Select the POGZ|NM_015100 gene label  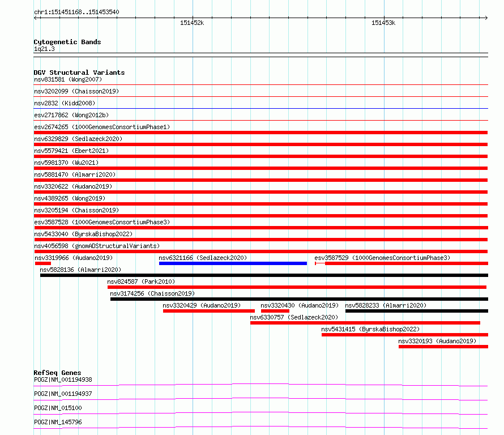pyautogui.click(x=58, y=408)
